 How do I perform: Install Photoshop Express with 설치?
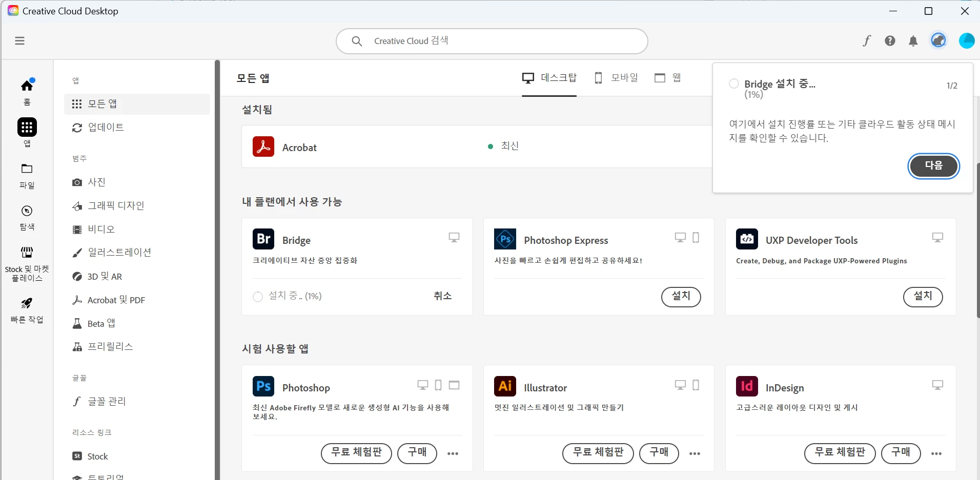pos(681,296)
